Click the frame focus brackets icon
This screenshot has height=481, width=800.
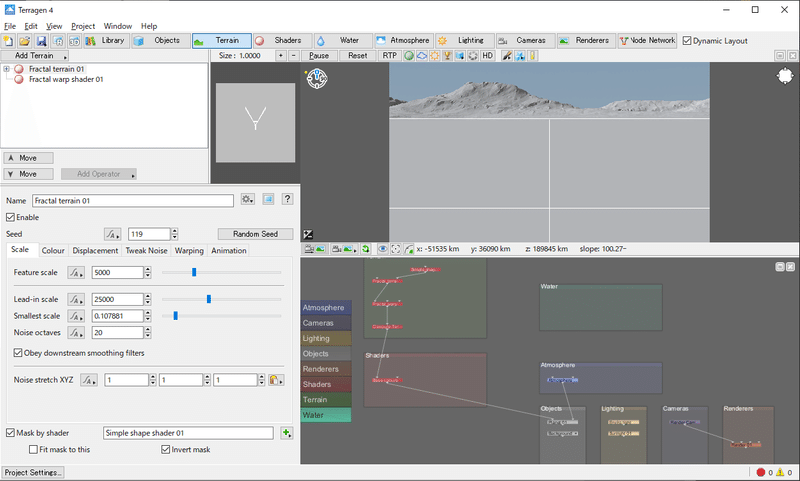click(x=395, y=249)
